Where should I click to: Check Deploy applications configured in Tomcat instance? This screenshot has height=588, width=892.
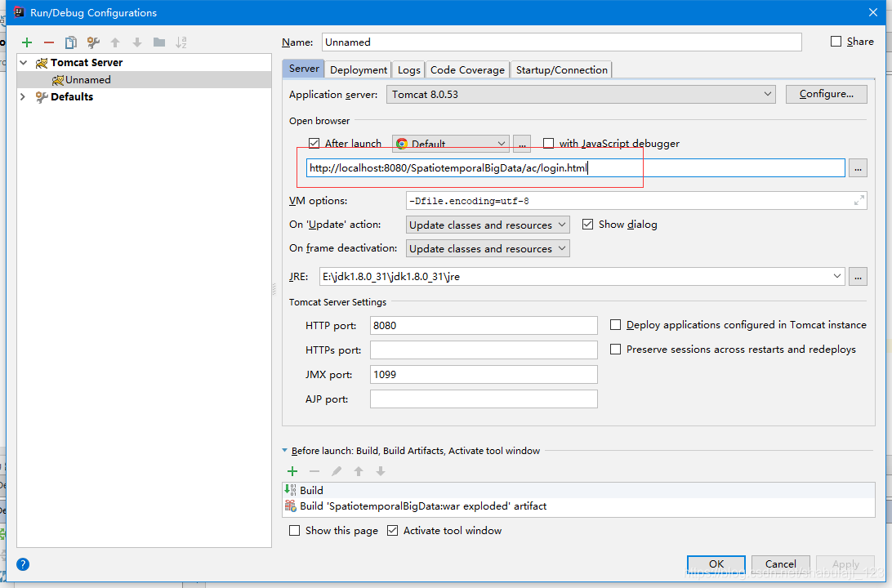616,325
